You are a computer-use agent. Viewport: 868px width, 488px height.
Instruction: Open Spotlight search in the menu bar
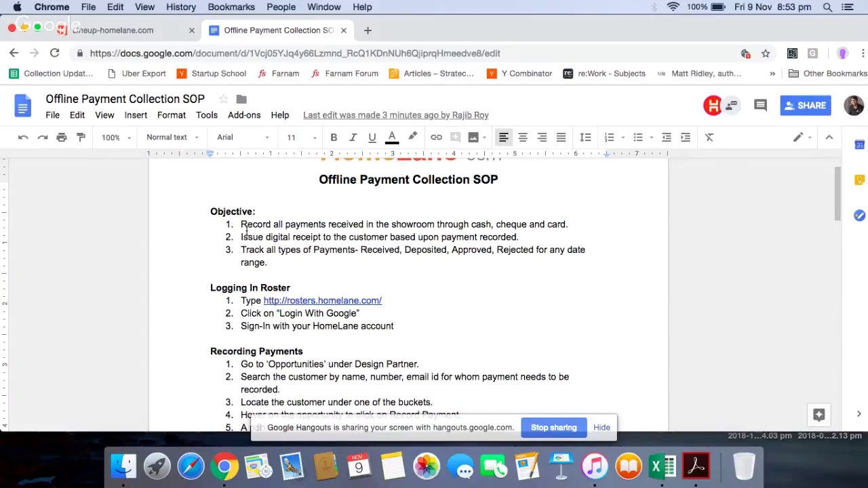(x=827, y=7)
